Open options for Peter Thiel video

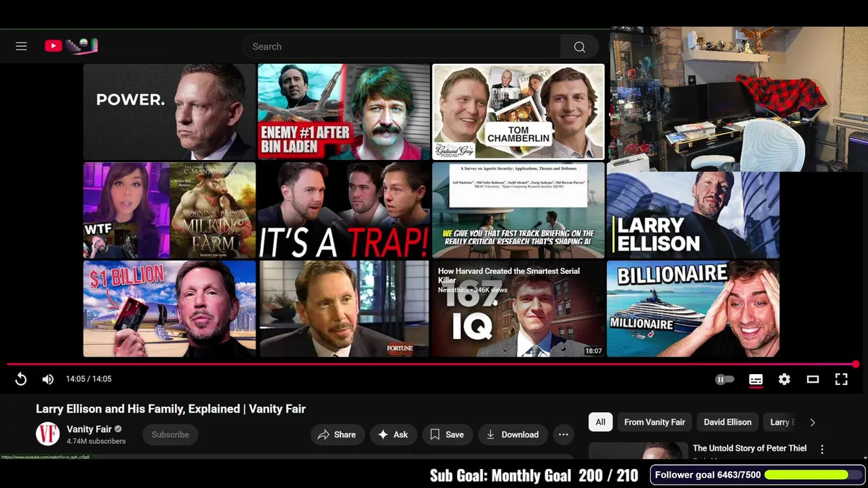(822, 449)
